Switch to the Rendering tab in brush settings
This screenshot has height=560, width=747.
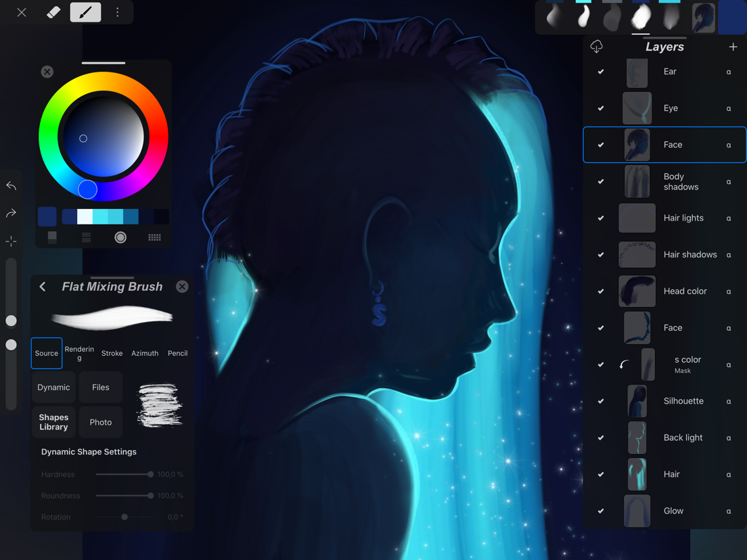click(x=79, y=352)
